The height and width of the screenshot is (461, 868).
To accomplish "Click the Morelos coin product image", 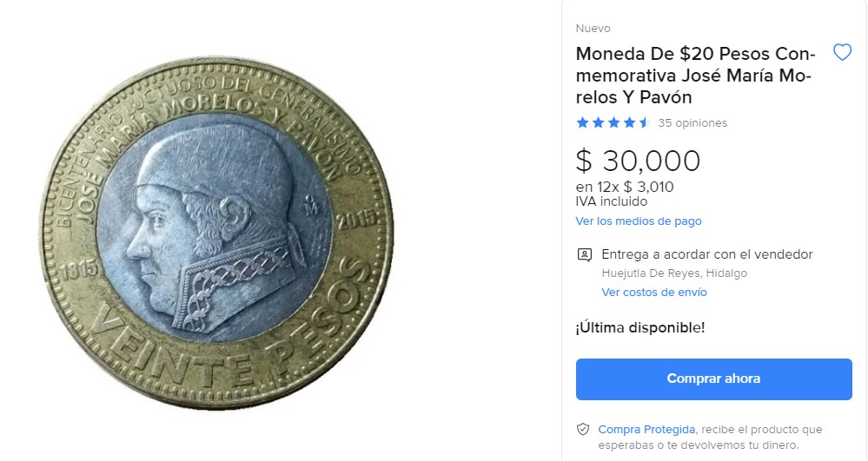I will point(218,234).
